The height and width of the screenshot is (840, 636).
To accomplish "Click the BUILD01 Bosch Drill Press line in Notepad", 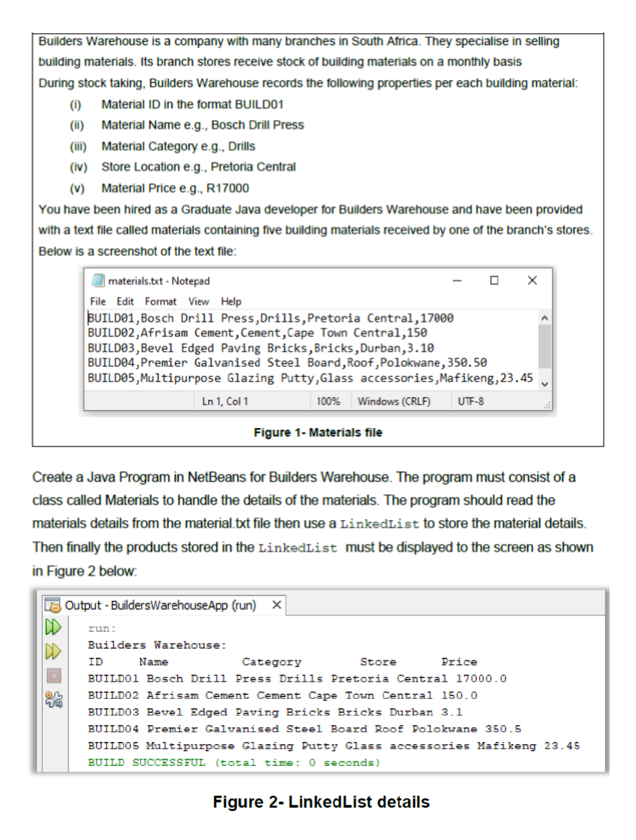I will coord(270,318).
